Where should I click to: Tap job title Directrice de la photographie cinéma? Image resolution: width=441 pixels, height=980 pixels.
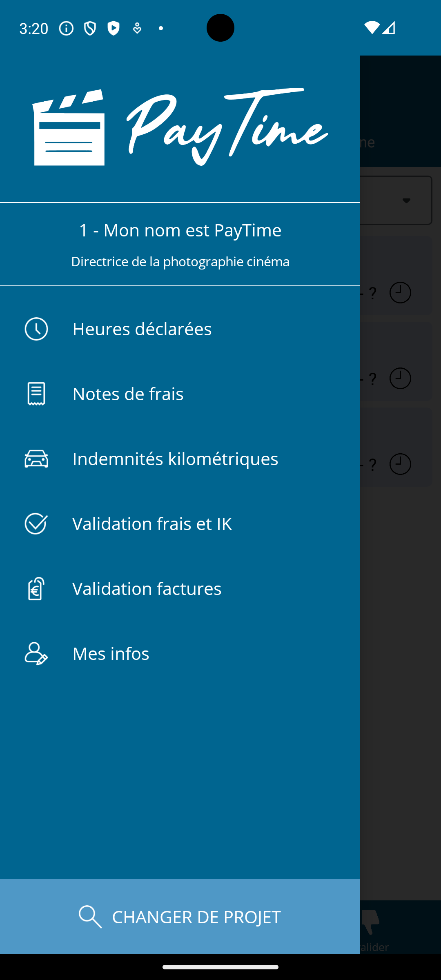(180, 261)
